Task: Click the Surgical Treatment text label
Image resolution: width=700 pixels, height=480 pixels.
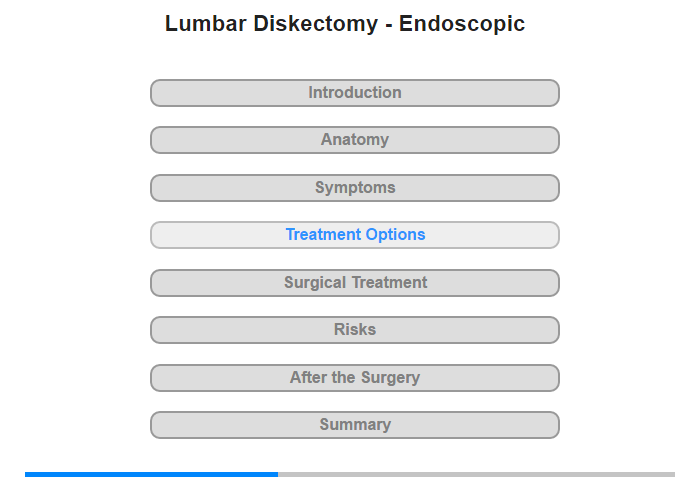Action: pos(355,283)
